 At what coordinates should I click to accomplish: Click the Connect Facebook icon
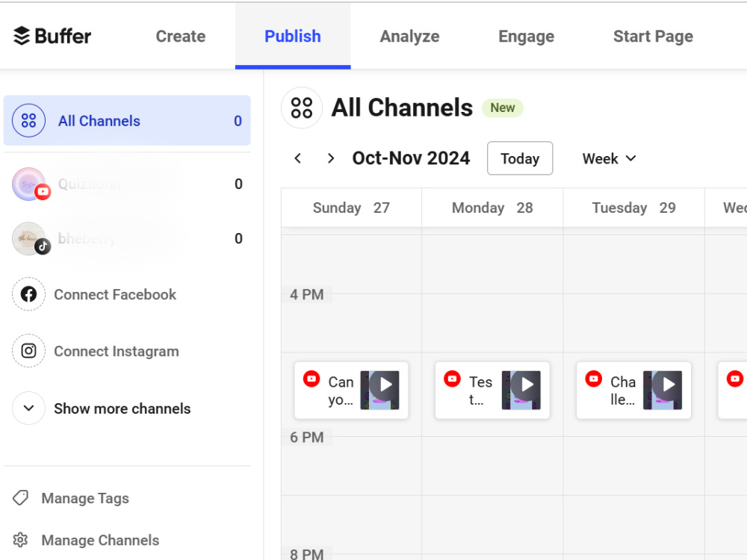pos(28,294)
